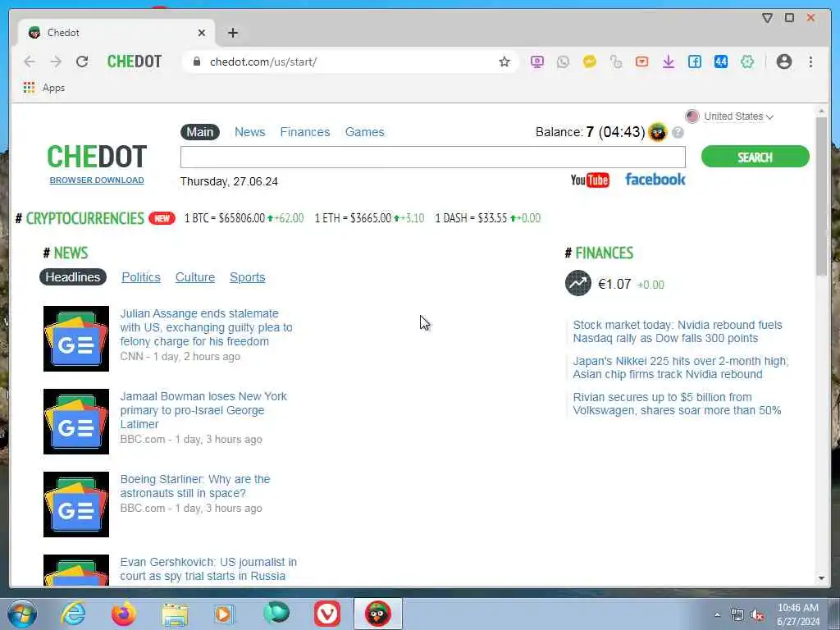
Task: Switch to the Finances navigation tab
Action: click(x=305, y=132)
